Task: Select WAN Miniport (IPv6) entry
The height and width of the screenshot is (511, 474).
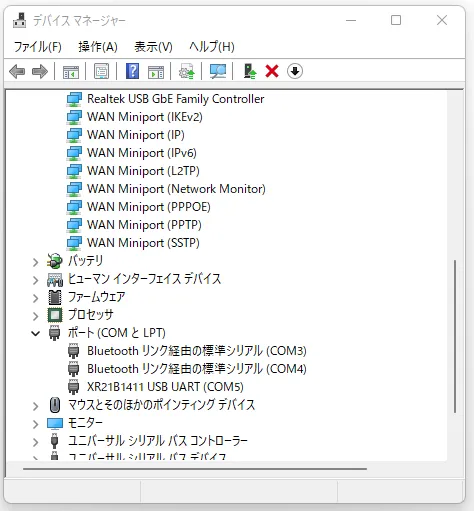Action: (142, 153)
